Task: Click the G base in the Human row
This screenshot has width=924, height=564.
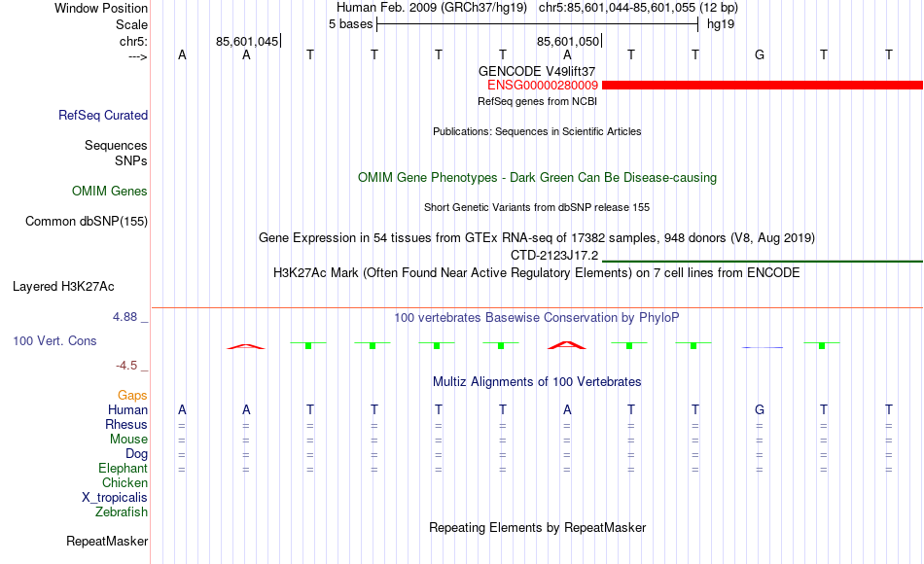Action: [760, 409]
